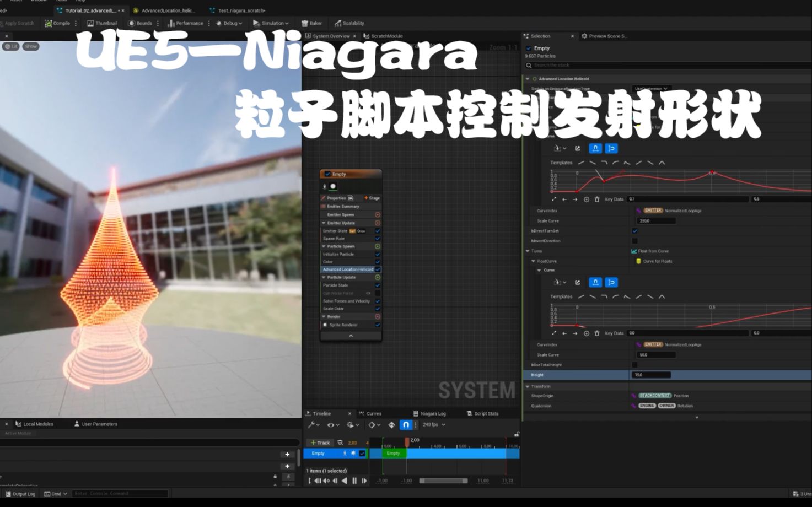Step forward one frame in timeline
The width and height of the screenshot is (812, 507).
point(364,481)
